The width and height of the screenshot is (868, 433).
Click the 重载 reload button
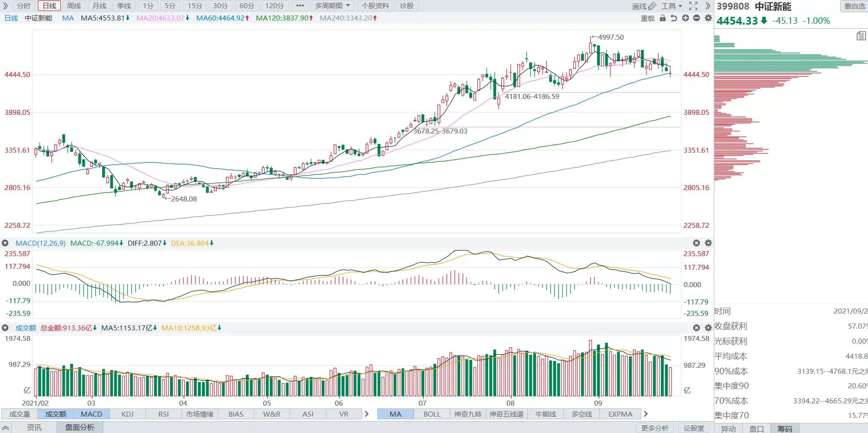[648, 18]
